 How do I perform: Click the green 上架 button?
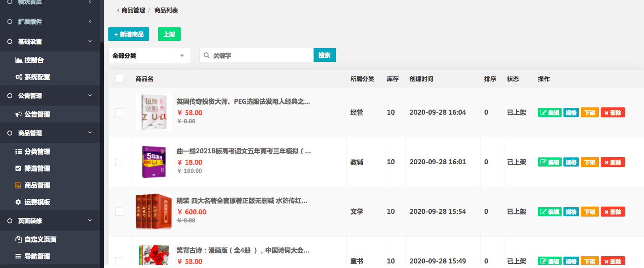click(169, 34)
